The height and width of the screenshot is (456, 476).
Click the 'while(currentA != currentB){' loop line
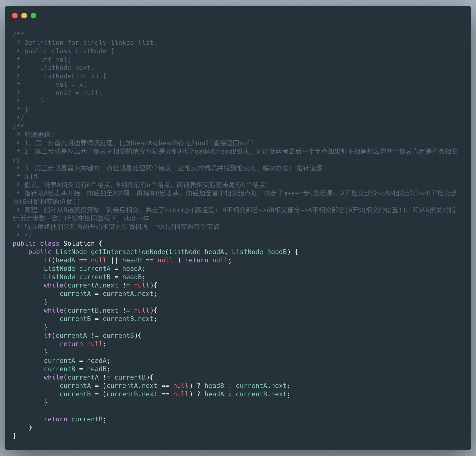98,377
